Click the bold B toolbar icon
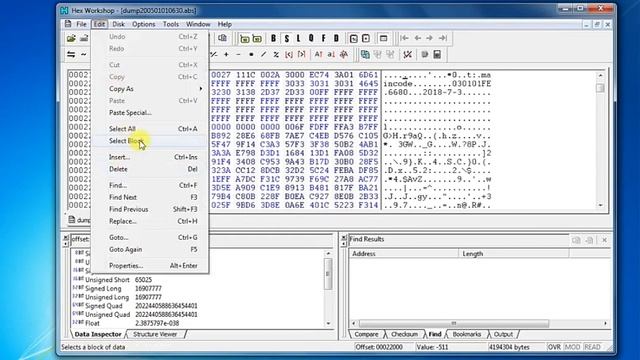640x360 pixels. (273, 38)
